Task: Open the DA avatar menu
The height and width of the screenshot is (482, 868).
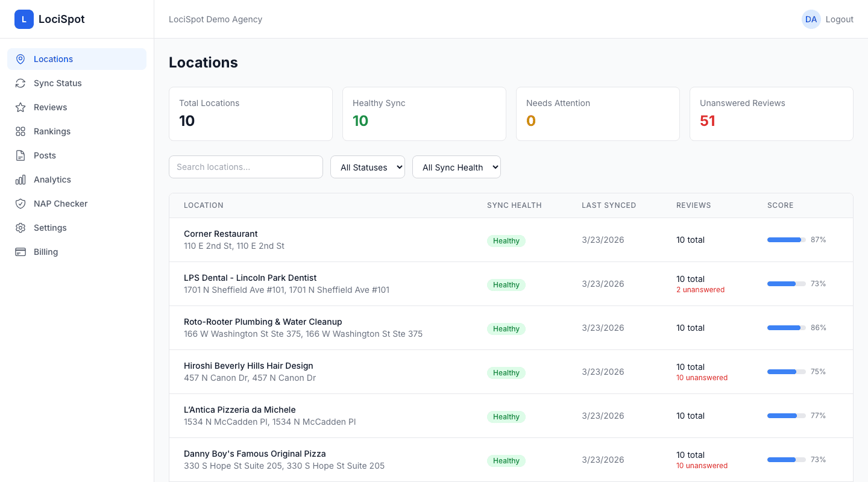Action: click(811, 19)
